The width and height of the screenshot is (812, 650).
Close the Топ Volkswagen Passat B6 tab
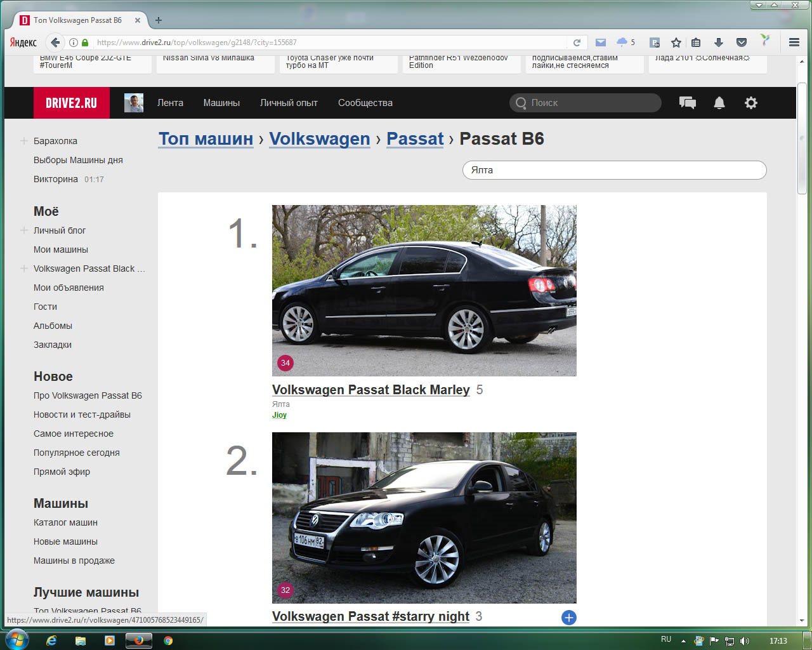click(x=138, y=20)
